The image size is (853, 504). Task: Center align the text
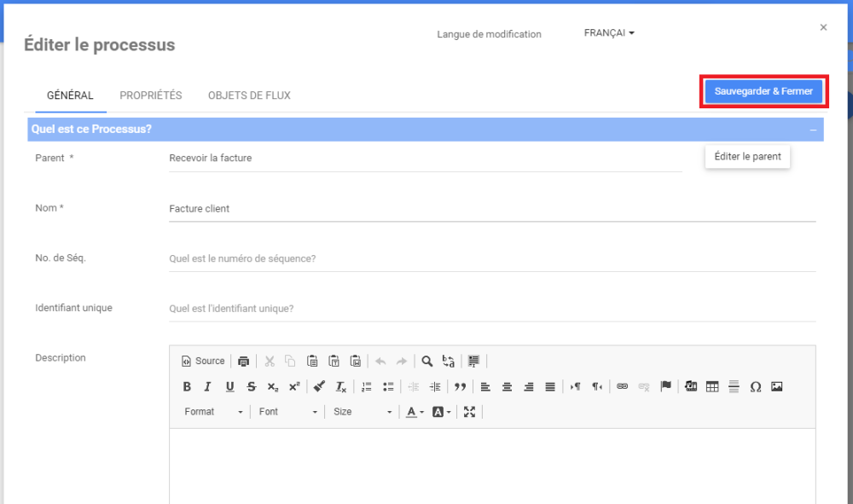(507, 386)
